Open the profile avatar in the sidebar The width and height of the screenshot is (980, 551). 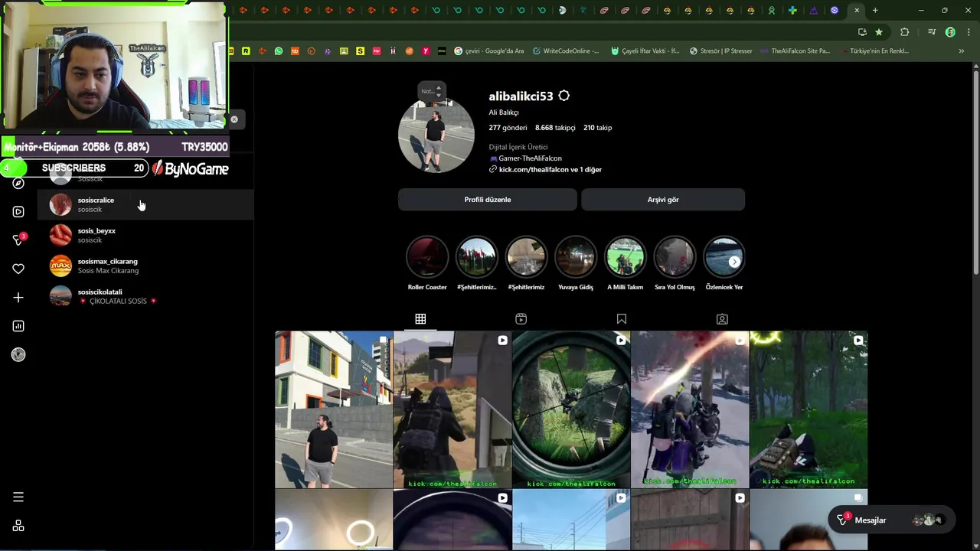pos(18,354)
